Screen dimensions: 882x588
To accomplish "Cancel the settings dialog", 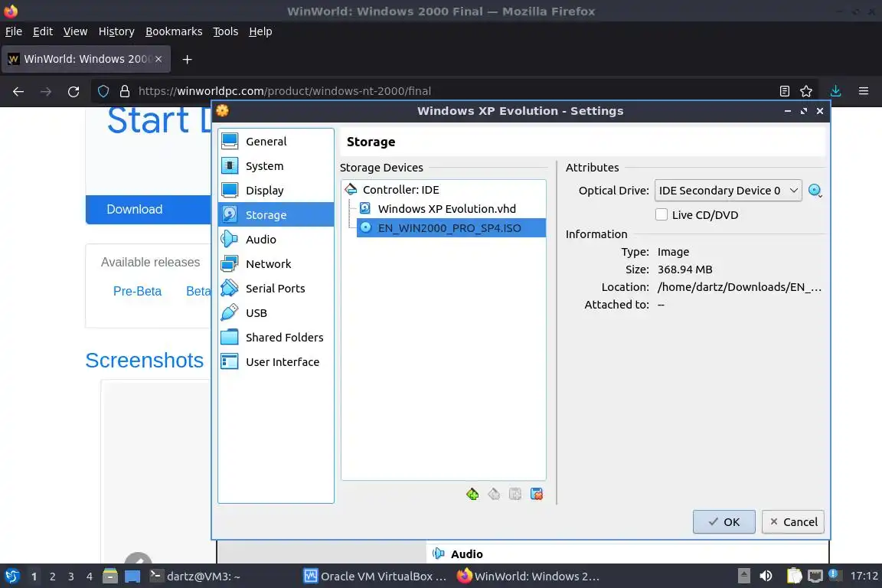I will [793, 521].
